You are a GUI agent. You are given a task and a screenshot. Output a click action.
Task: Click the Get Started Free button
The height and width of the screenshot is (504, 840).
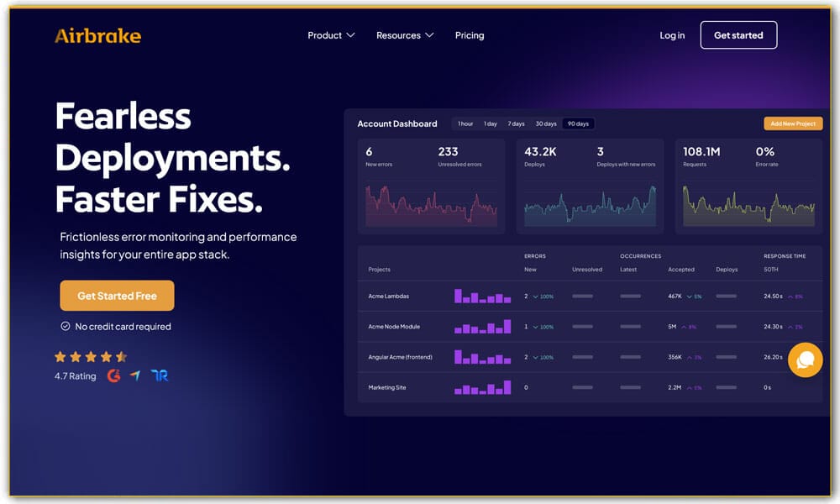click(x=117, y=296)
